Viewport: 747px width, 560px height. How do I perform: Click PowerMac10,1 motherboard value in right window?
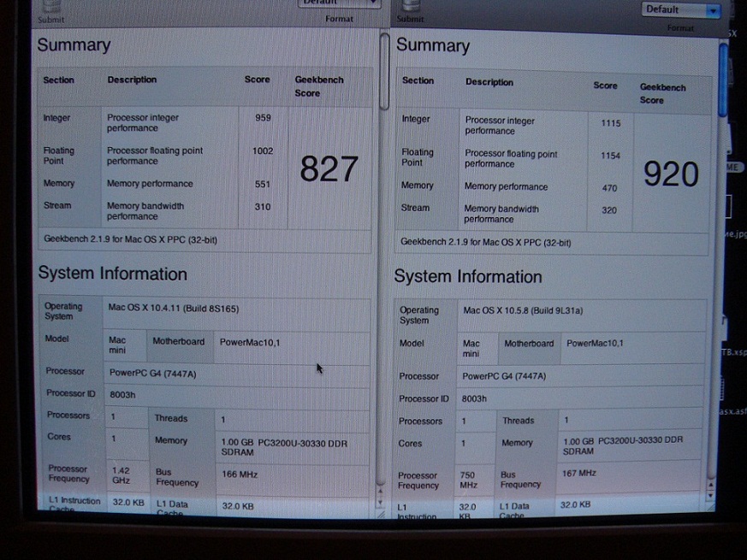tap(595, 344)
